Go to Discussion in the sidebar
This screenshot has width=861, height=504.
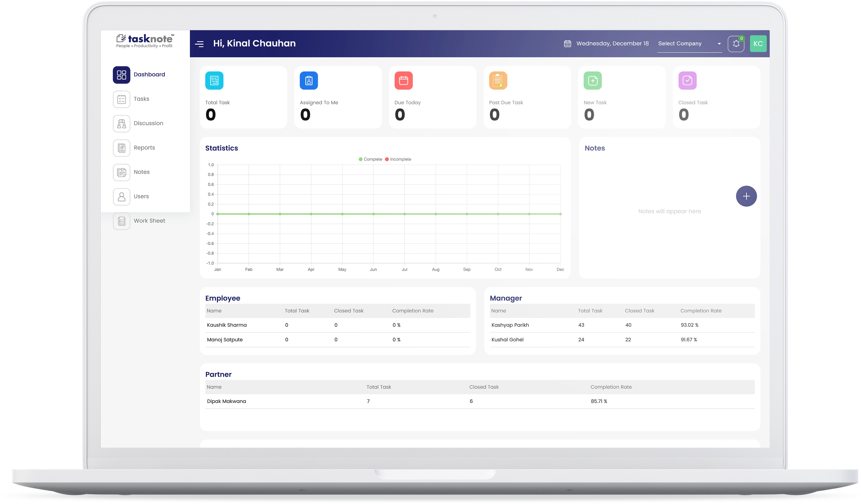click(148, 123)
